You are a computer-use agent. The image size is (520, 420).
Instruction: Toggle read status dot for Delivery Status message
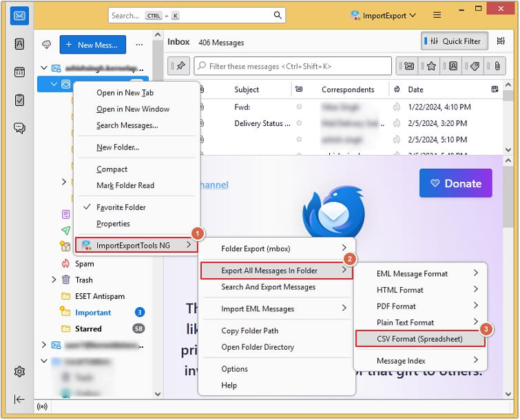tap(299, 123)
